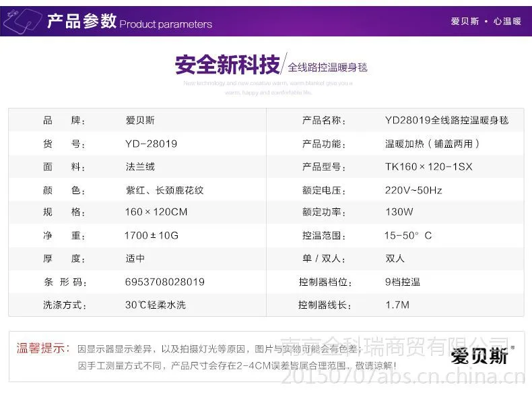Click the label 规格：
This screenshot has width=532, height=397.
(64, 212)
